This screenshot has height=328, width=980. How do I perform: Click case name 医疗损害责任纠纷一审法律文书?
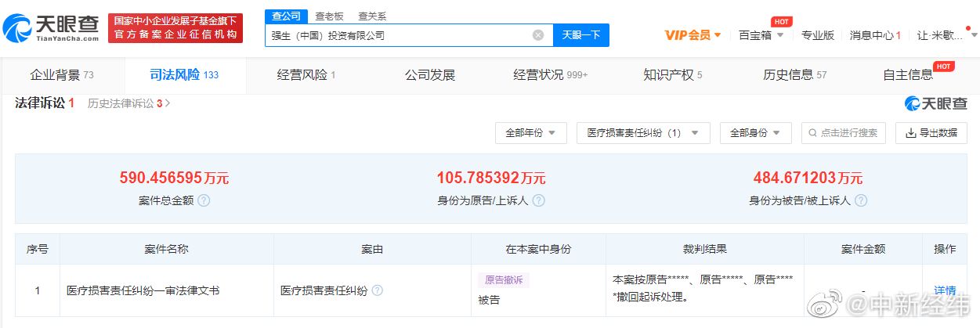tap(143, 290)
